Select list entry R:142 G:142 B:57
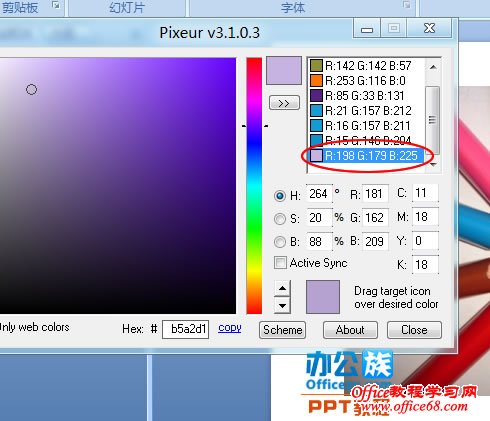Image resolution: width=490 pixels, height=421 pixels. (x=366, y=66)
